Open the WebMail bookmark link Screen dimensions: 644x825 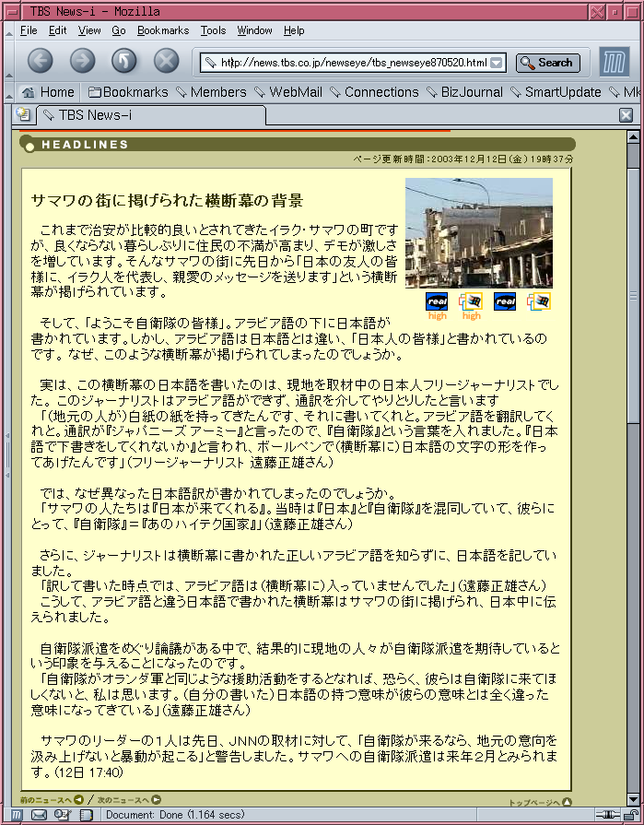click(x=288, y=92)
